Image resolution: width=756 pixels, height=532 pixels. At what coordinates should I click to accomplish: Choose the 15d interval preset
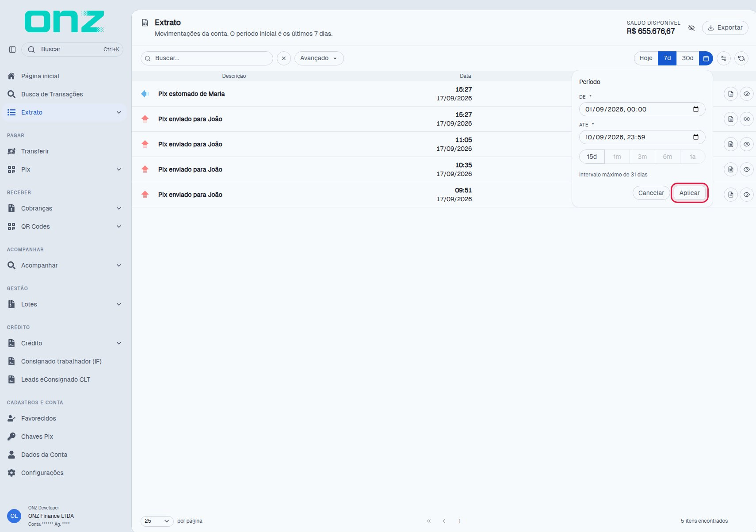(592, 157)
